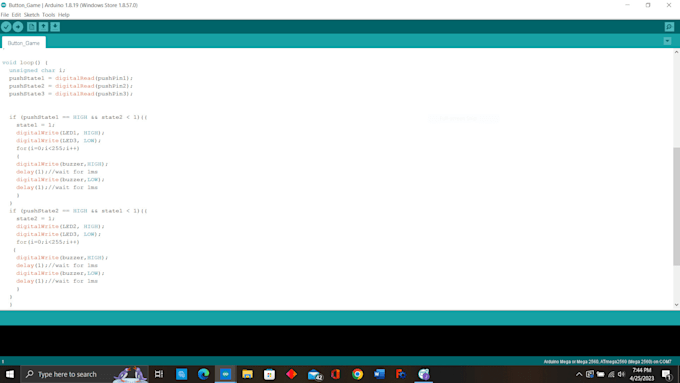
Task: Open the Sketch menu
Action: (31, 15)
